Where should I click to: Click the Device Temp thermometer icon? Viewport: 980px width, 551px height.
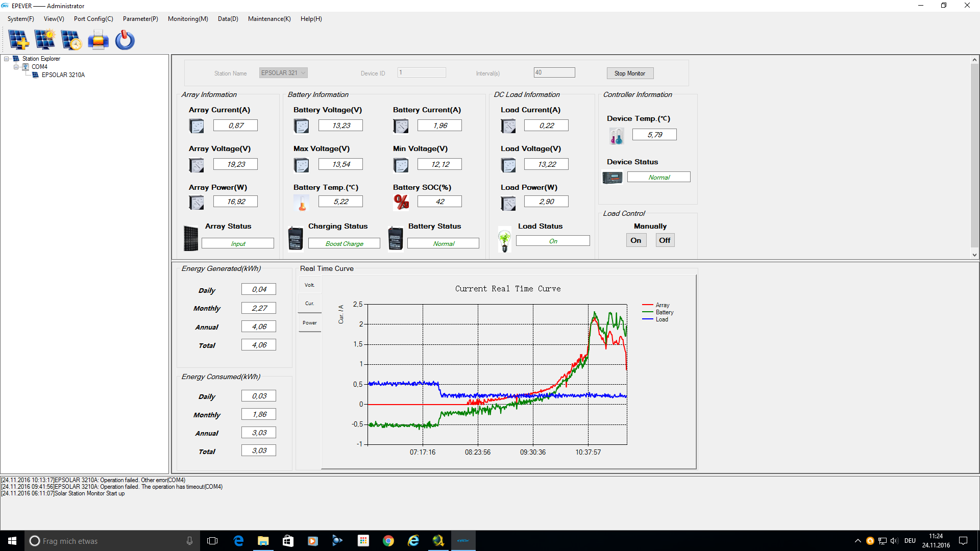pyautogui.click(x=616, y=136)
